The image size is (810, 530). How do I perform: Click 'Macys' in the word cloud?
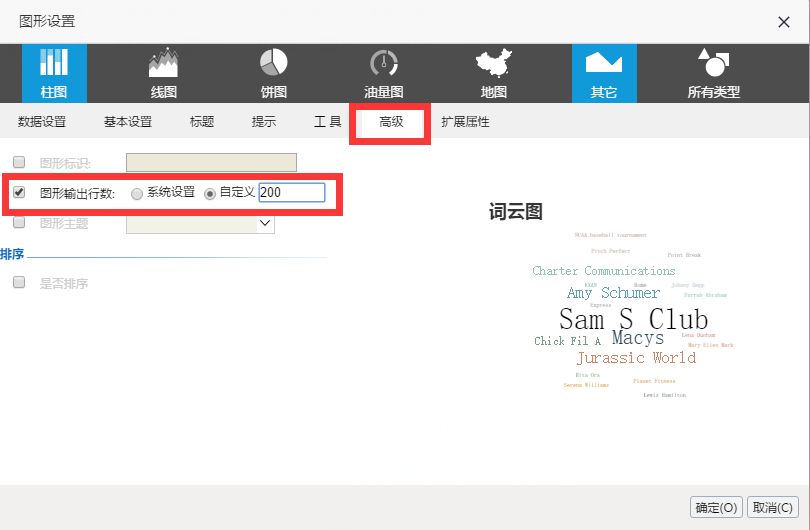[x=638, y=338]
